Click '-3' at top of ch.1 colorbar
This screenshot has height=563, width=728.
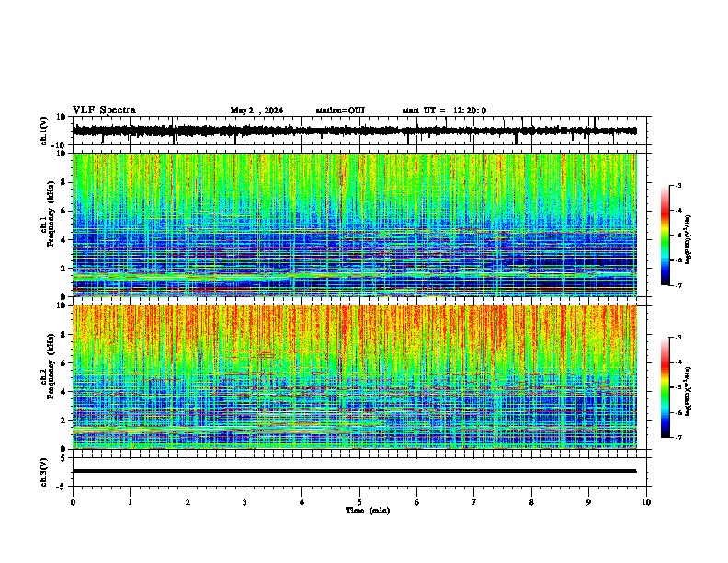tap(677, 185)
